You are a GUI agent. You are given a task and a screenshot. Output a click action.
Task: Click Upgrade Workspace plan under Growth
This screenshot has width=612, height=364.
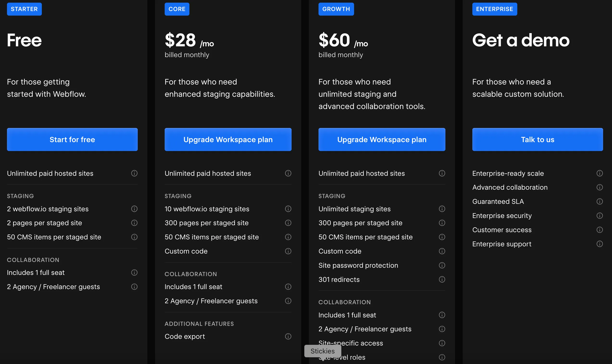[382, 140]
